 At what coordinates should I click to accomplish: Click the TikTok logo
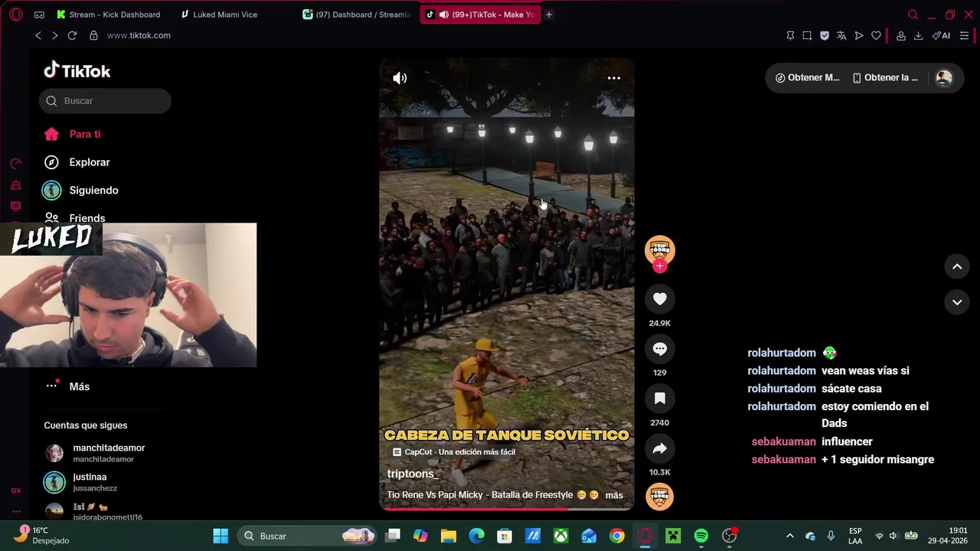click(x=77, y=70)
